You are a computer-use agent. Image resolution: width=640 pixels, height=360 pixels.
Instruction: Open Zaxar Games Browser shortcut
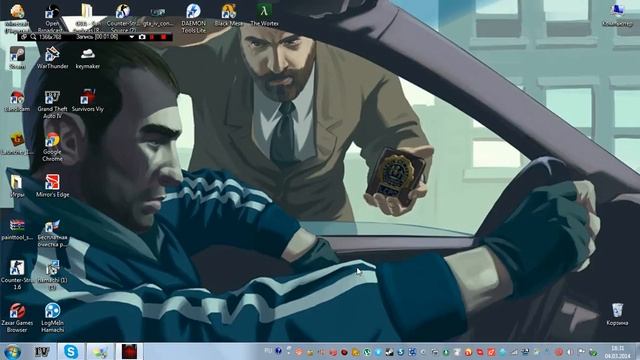coord(17,318)
